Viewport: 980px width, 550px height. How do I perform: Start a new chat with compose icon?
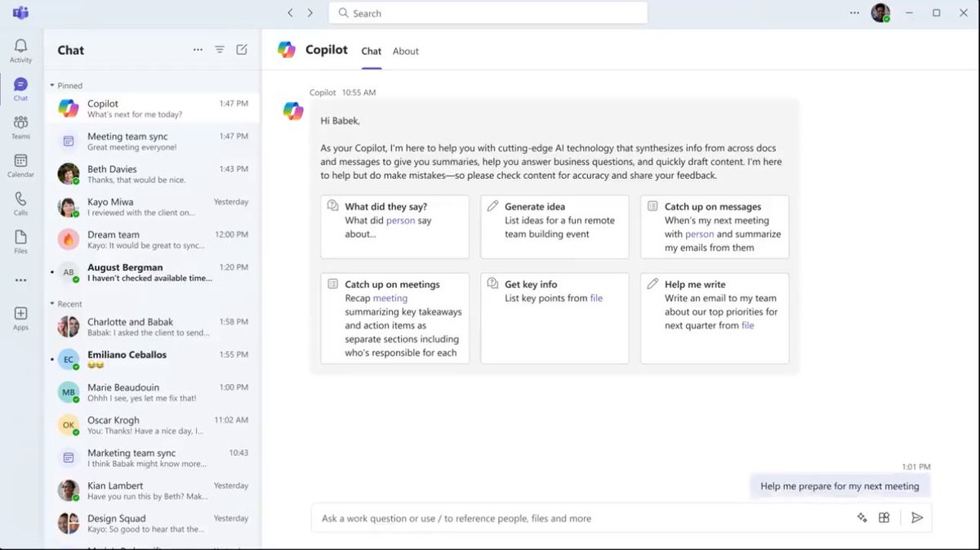click(x=242, y=50)
